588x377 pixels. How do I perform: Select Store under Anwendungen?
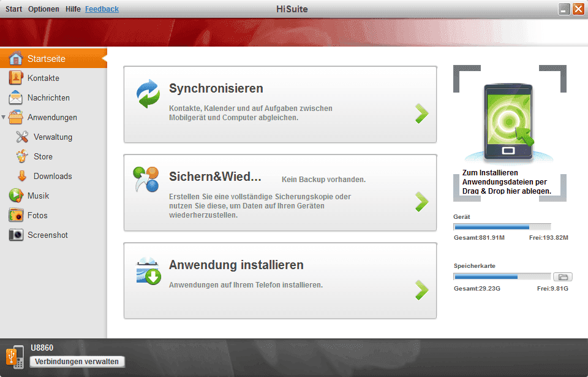point(43,156)
